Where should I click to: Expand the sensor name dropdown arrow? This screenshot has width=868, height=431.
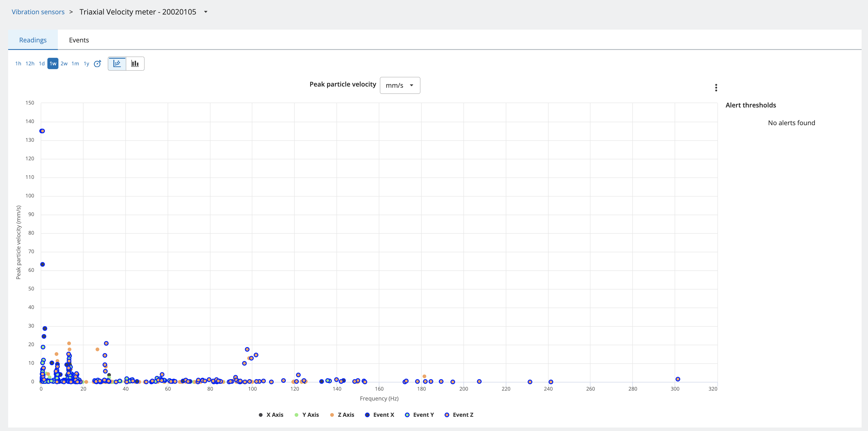tap(206, 12)
